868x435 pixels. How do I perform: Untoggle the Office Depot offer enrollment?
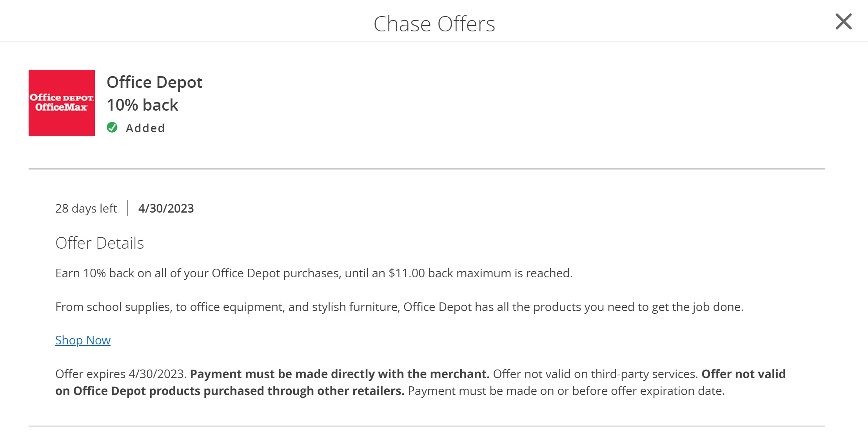click(x=135, y=127)
